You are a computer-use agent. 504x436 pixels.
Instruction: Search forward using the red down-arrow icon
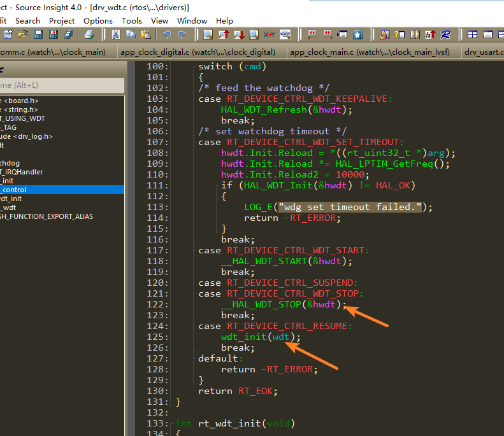(x=239, y=34)
